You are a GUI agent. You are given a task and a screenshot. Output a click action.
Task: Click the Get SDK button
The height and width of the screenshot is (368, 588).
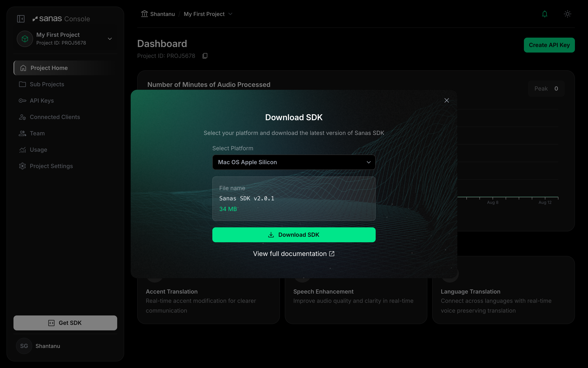[65, 323]
